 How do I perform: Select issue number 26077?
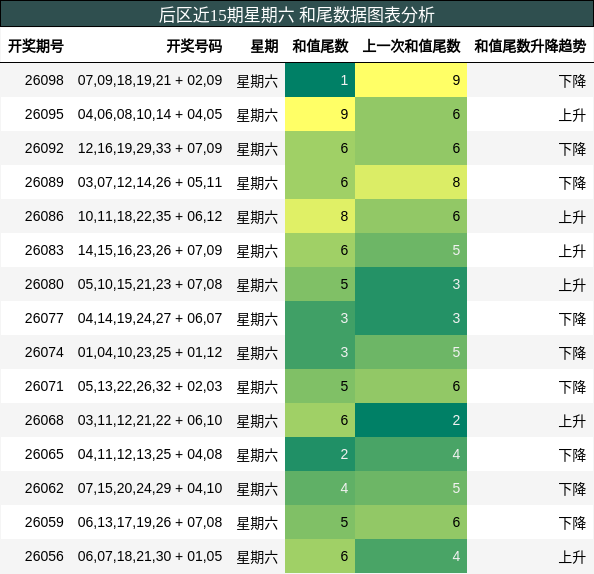(x=44, y=318)
